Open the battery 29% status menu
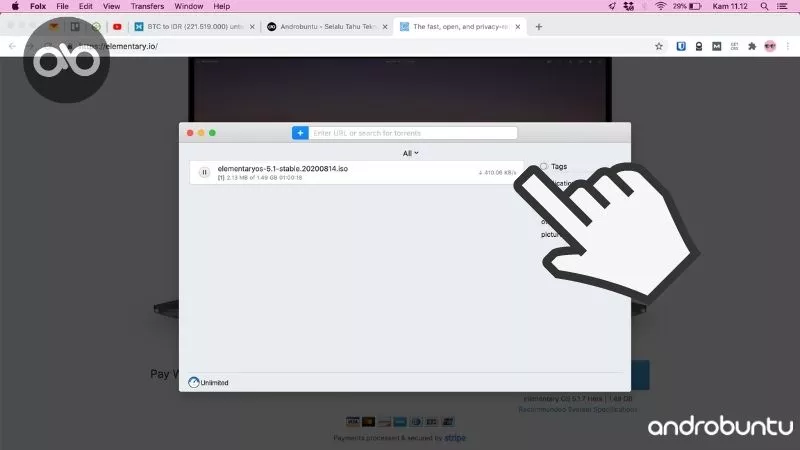This screenshot has width=800, height=450. click(687, 6)
